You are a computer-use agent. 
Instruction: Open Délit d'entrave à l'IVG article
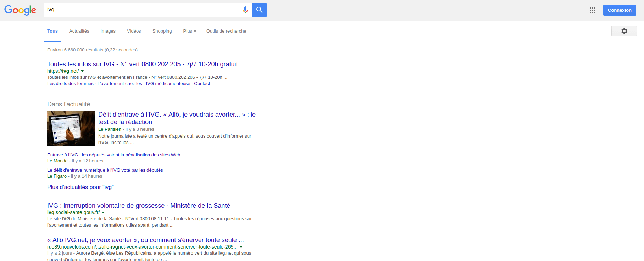177,118
